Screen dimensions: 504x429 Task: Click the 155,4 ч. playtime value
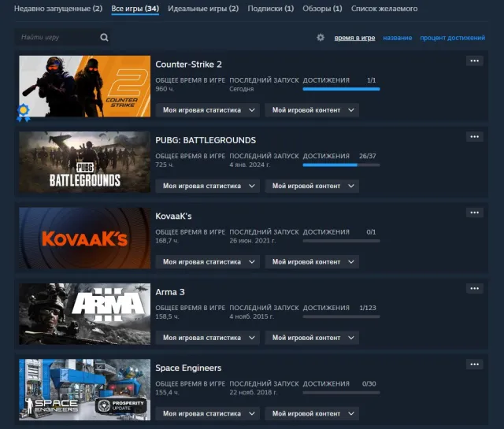coord(167,392)
